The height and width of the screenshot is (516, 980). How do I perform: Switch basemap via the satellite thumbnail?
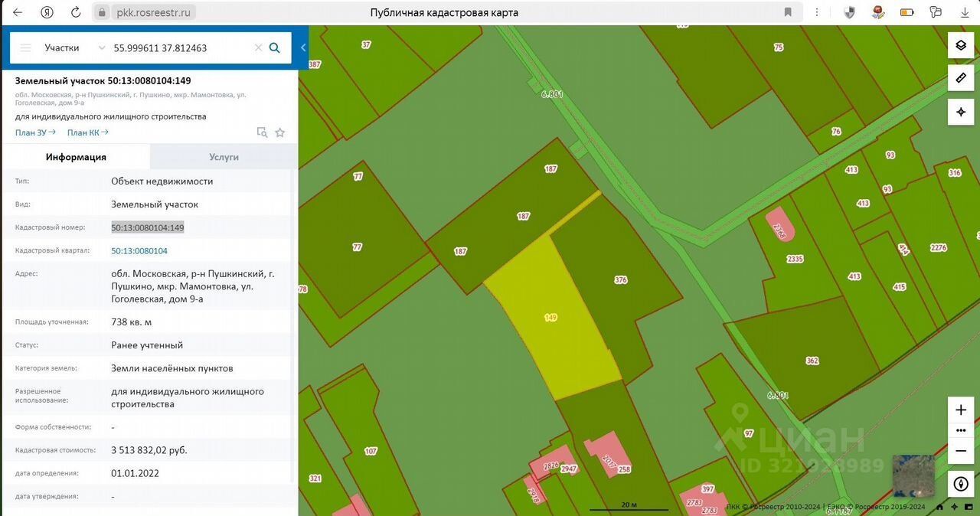coord(913,476)
